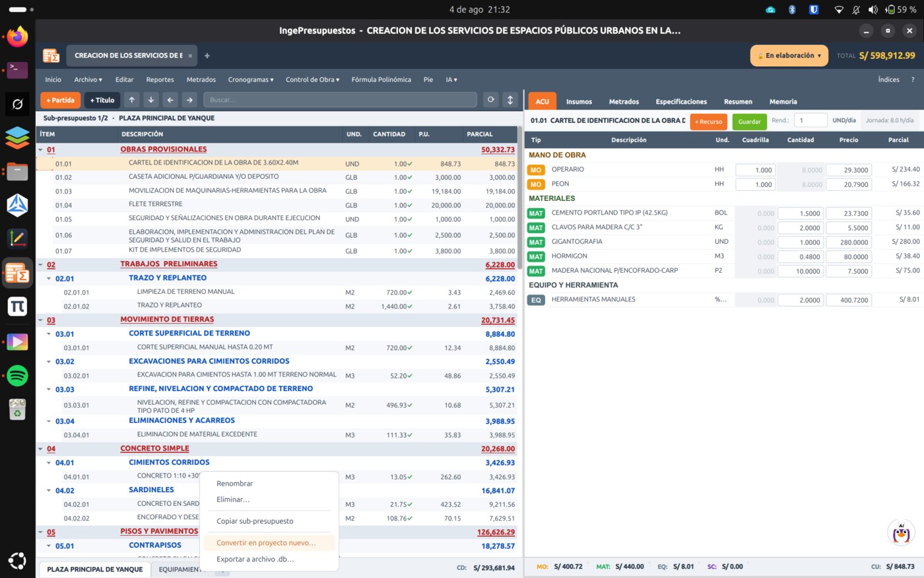924x578 pixels.
Task: Select row 03.04.01 ELIMINACION DE MATERIAL EXCEDENTE
Action: (277, 435)
